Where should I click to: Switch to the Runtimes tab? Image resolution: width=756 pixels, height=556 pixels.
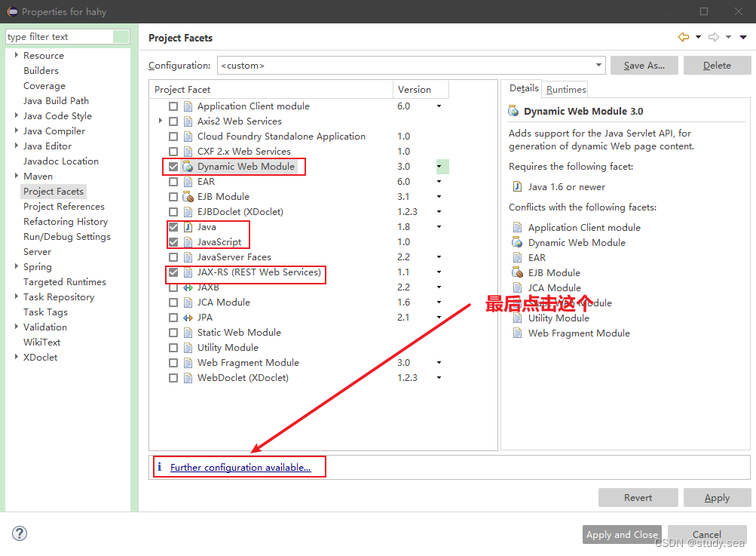pyautogui.click(x=566, y=90)
